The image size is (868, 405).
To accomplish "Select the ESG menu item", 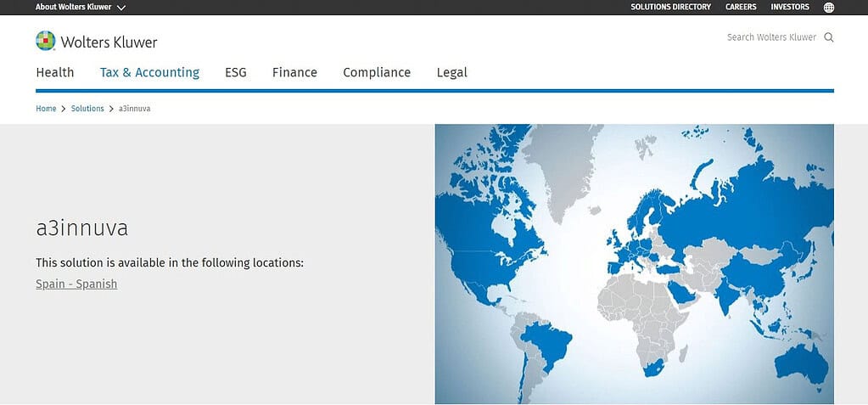I will coord(236,72).
